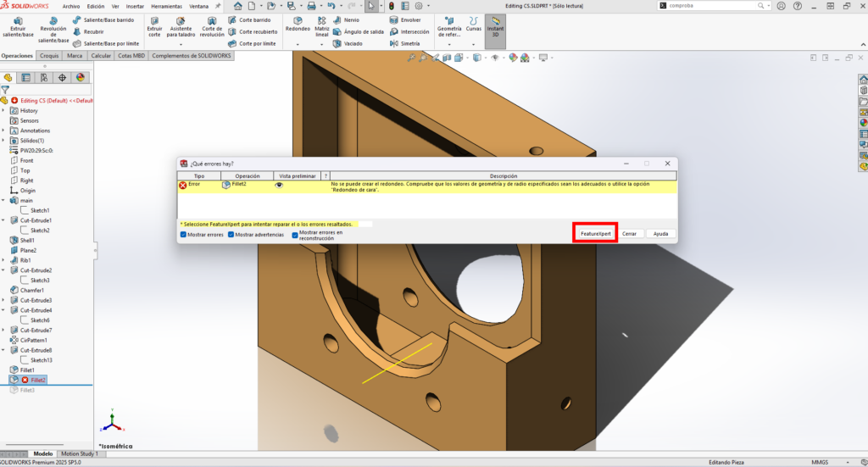Choose Corte recubierto tool
Screen dimensions: 868x467
pos(253,31)
